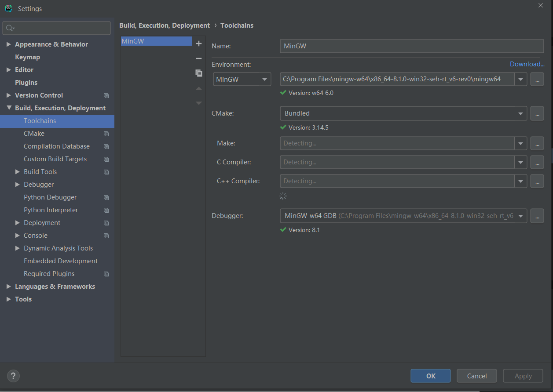Click project-level icon beside Version Control
This screenshot has width=553, height=392.
point(106,95)
